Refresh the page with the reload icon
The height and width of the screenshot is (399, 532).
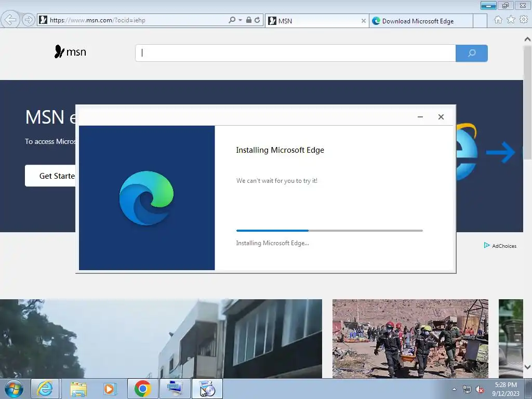tap(258, 20)
